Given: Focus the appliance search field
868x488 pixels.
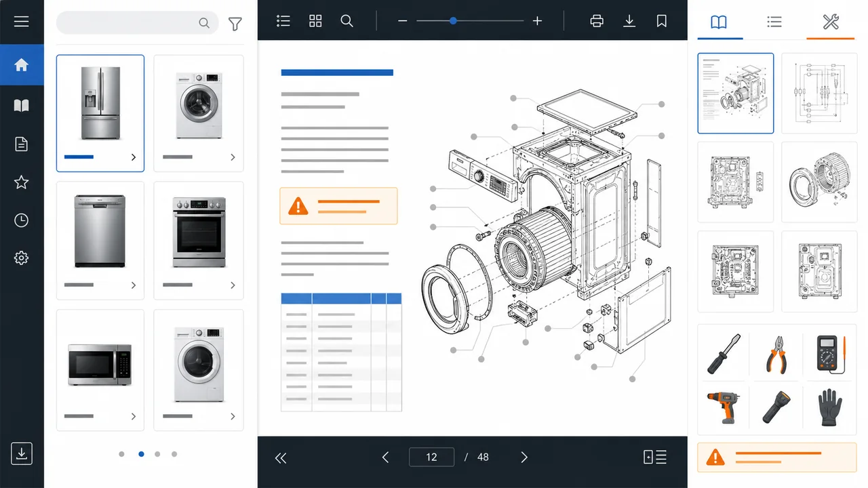Looking at the screenshot, I should click(138, 23).
